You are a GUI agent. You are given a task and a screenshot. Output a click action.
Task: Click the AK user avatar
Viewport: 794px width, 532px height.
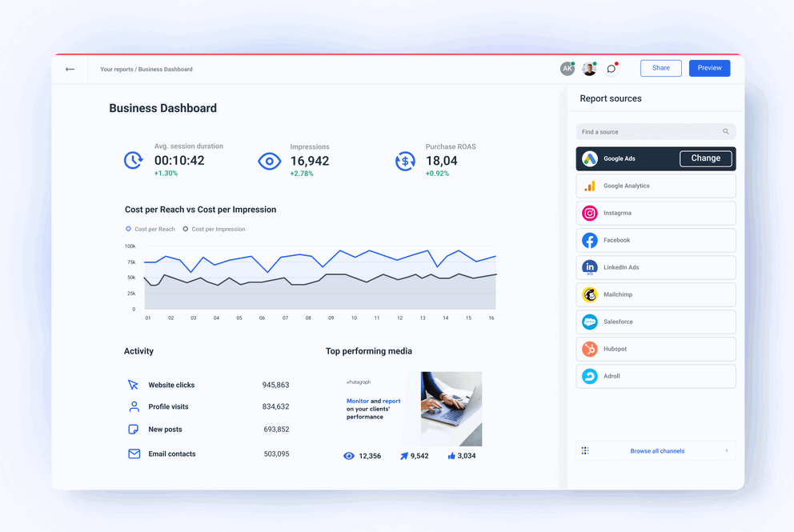[x=567, y=68]
